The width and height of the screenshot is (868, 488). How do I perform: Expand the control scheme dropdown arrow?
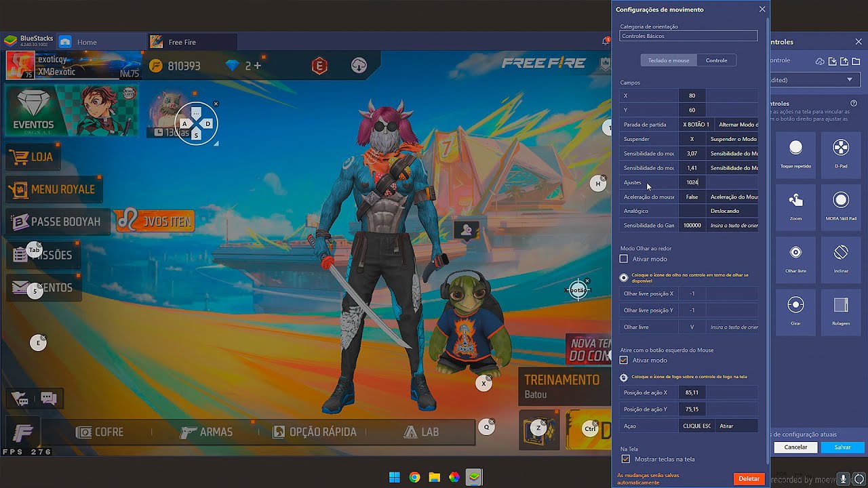849,80
